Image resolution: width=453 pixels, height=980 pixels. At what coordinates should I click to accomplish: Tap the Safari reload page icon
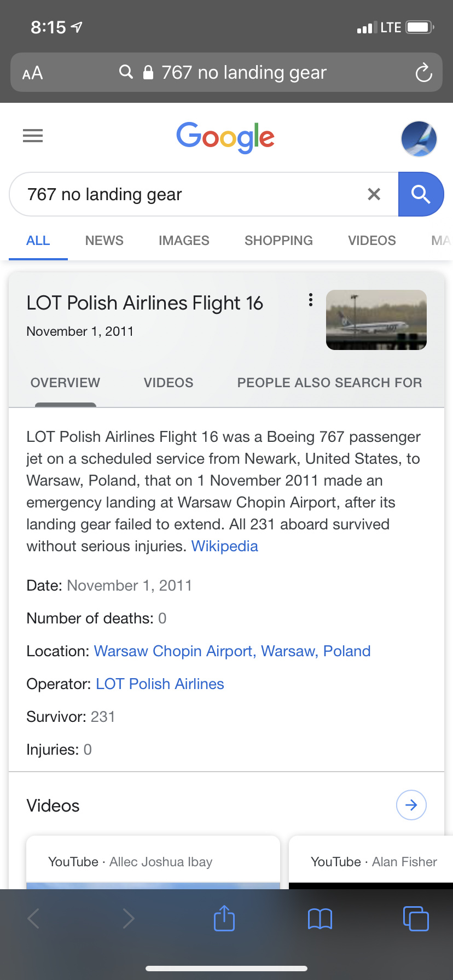[x=423, y=73]
